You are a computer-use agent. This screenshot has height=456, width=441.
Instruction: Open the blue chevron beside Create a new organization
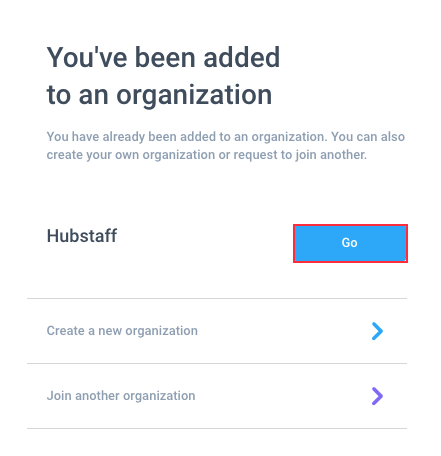[377, 331]
